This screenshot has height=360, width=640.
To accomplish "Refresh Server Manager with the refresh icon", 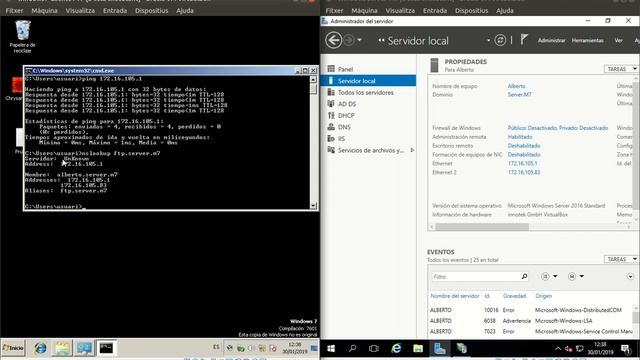I will point(500,40).
